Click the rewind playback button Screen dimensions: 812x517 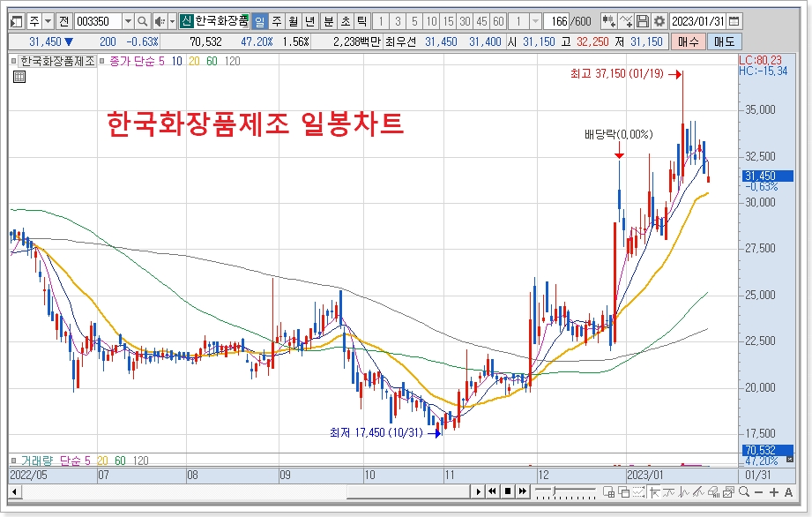[x=493, y=491]
